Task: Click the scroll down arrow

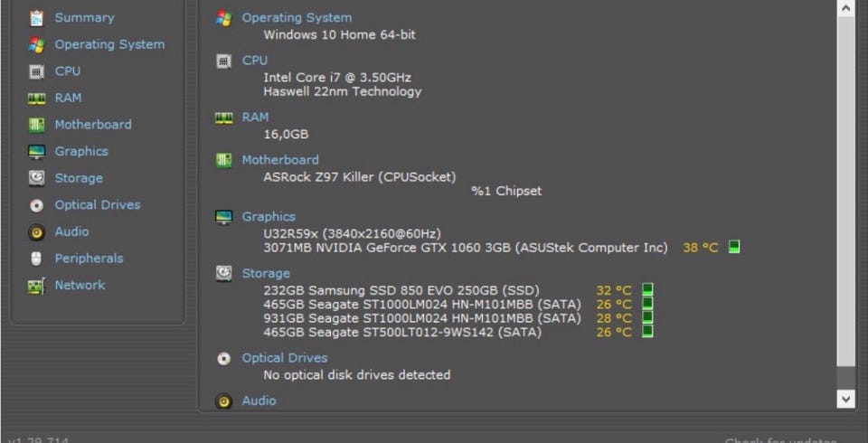Action: click(x=846, y=398)
